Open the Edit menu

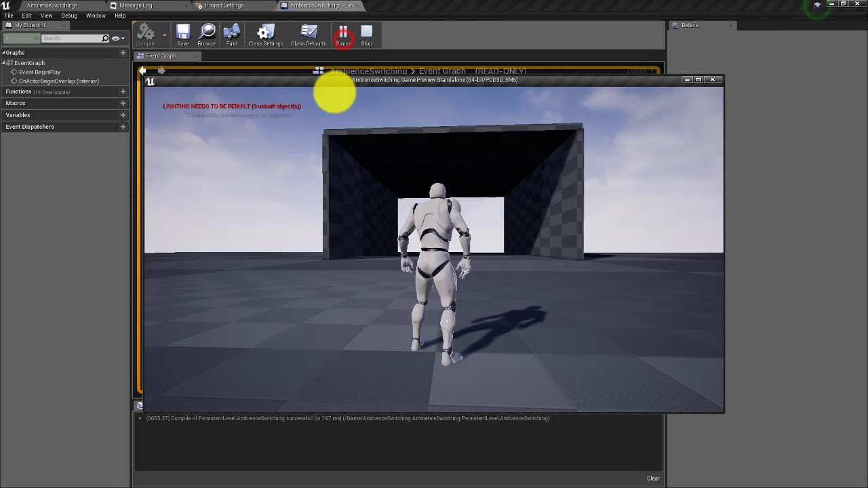pos(26,16)
